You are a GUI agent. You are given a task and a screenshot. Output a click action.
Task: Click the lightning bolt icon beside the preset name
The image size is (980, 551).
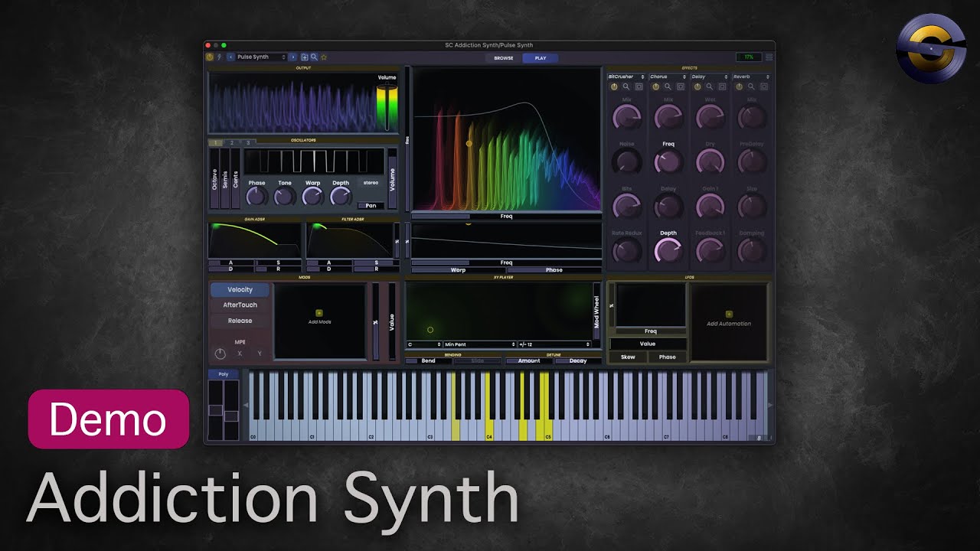(x=219, y=57)
